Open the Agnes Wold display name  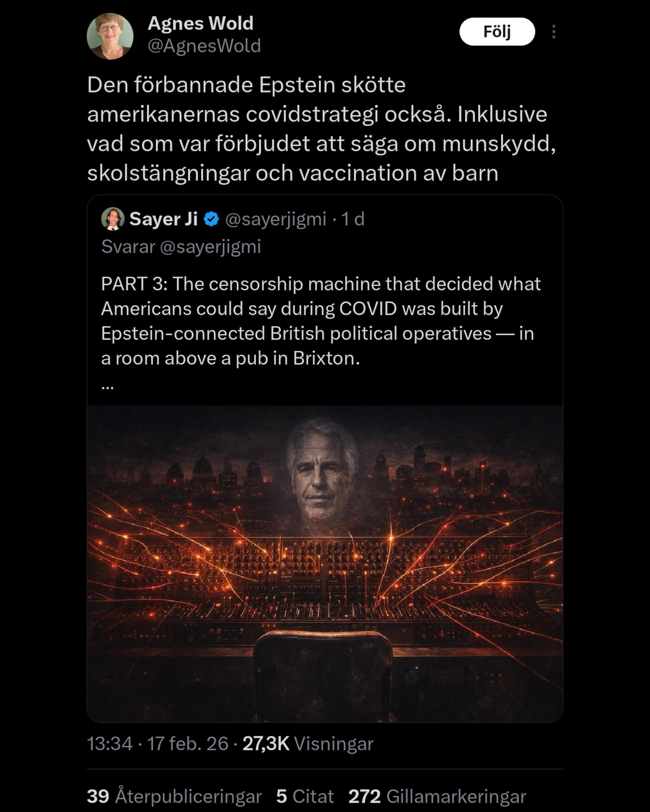pos(201,23)
